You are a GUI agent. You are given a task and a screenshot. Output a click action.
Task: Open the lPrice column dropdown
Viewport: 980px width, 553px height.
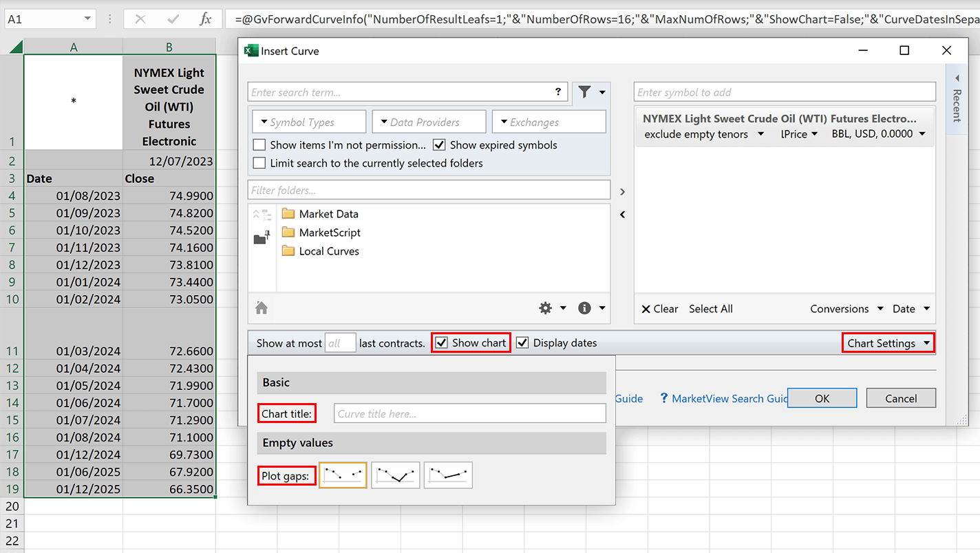(799, 134)
